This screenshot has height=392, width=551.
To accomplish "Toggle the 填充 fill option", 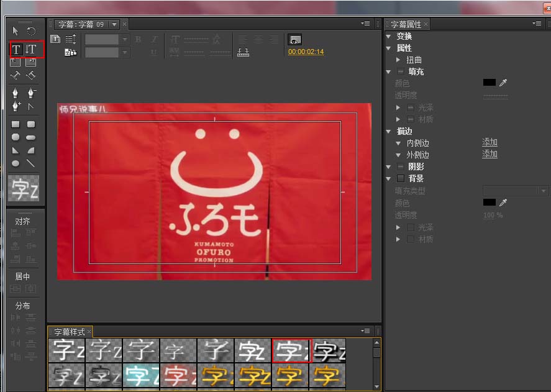I will point(401,71).
